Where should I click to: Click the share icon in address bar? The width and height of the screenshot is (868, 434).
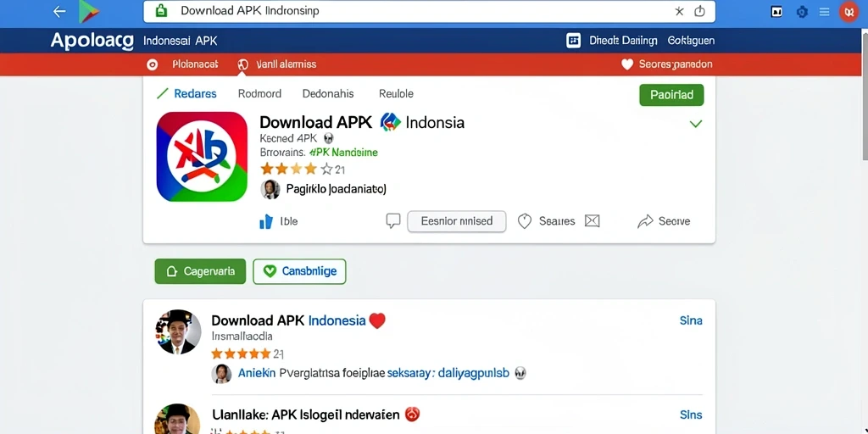click(x=699, y=11)
